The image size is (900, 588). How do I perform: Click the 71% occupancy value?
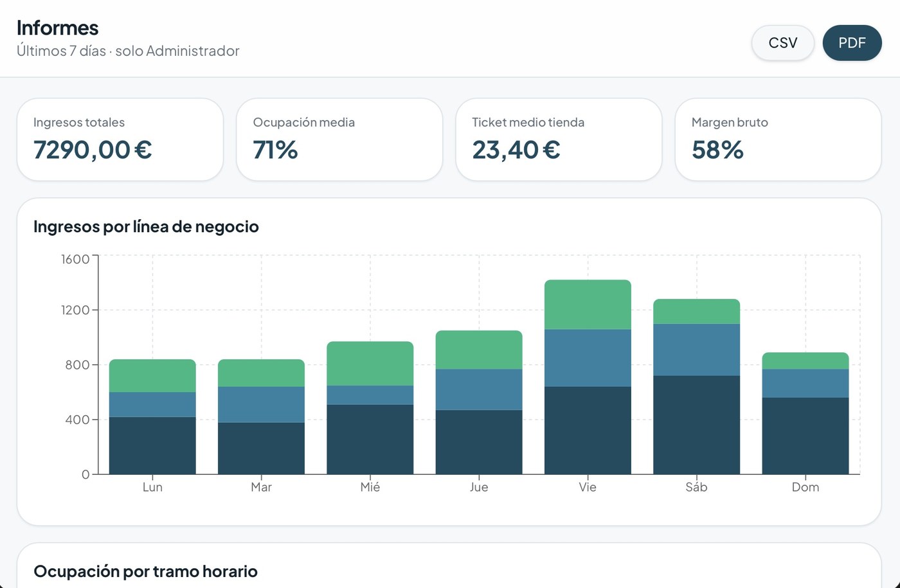[276, 150]
